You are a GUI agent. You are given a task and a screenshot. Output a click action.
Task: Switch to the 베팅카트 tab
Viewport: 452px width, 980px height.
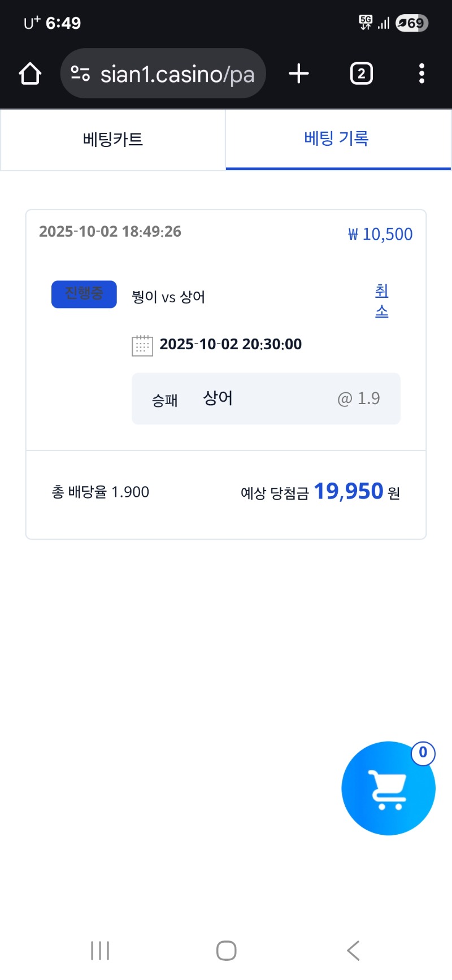pos(113,140)
